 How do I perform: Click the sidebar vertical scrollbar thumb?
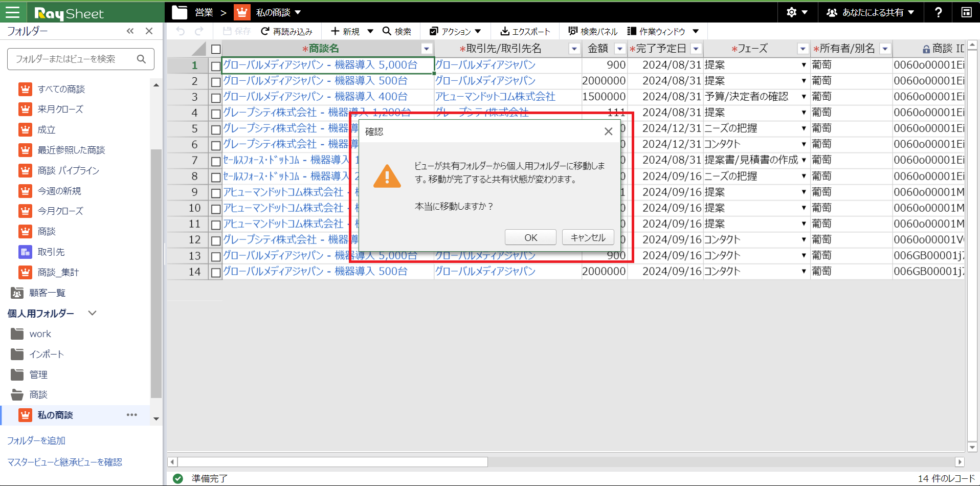tap(156, 274)
